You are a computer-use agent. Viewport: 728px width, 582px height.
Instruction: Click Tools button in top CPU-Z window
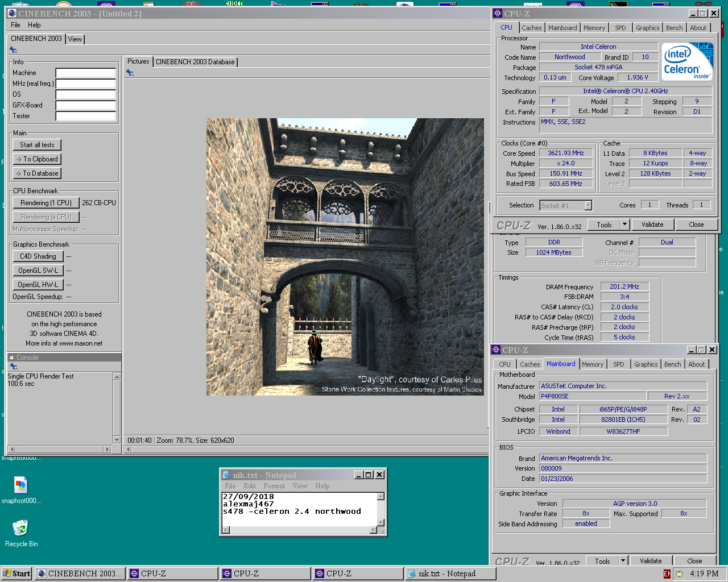(604, 225)
